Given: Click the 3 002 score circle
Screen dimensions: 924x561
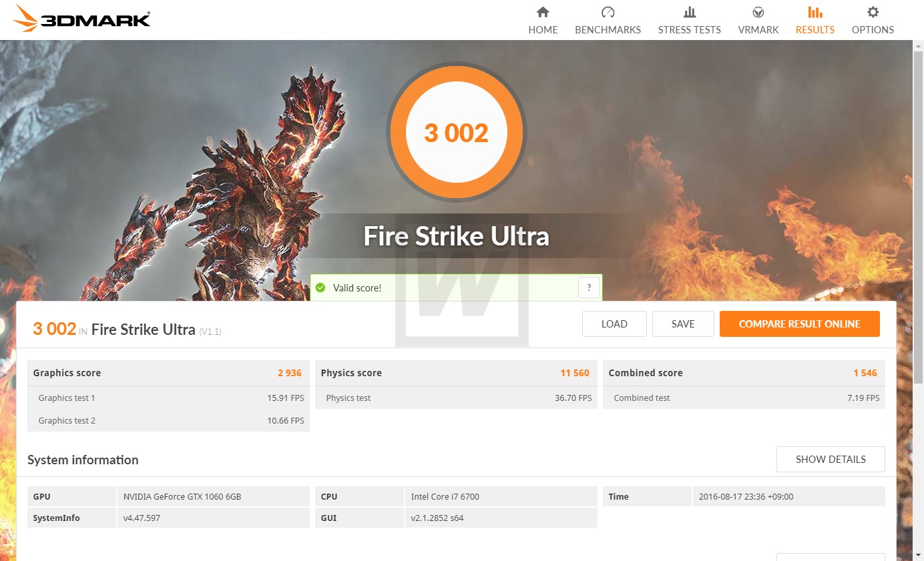Looking at the screenshot, I should coord(457,132).
